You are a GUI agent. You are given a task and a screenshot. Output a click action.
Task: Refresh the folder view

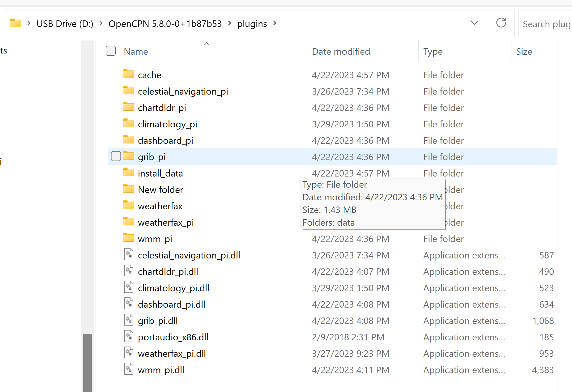click(x=501, y=23)
